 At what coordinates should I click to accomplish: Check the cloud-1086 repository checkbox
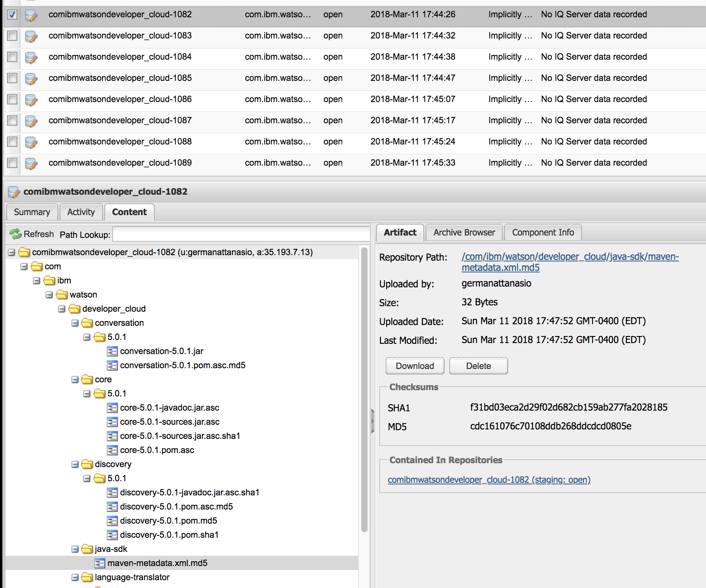[x=12, y=99]
